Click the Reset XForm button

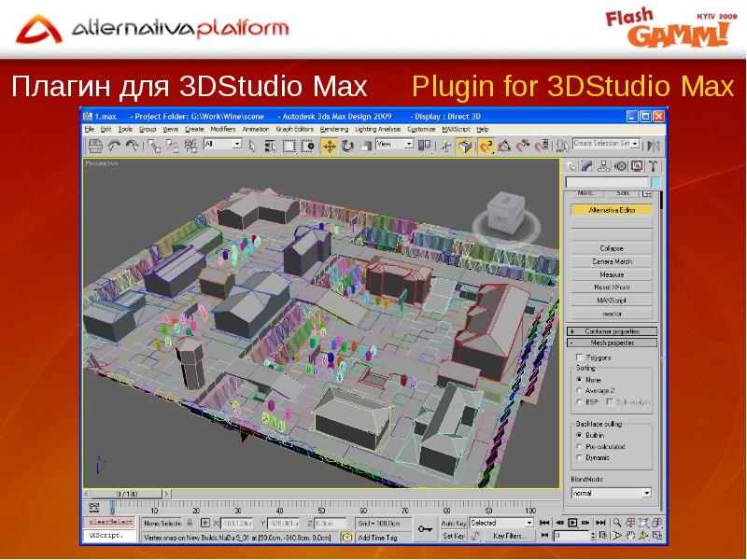coord(612,287)
